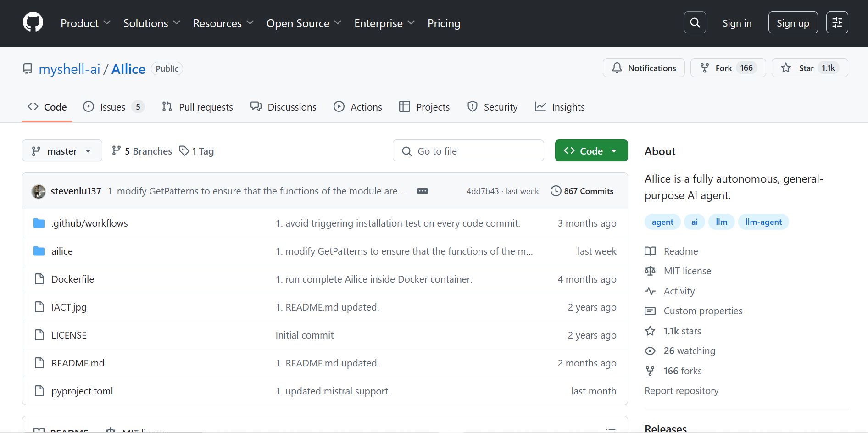This screenshot has width=868, height=433.
Task: Open the search magnifier icon in header
Action: (x=695, y=22)
